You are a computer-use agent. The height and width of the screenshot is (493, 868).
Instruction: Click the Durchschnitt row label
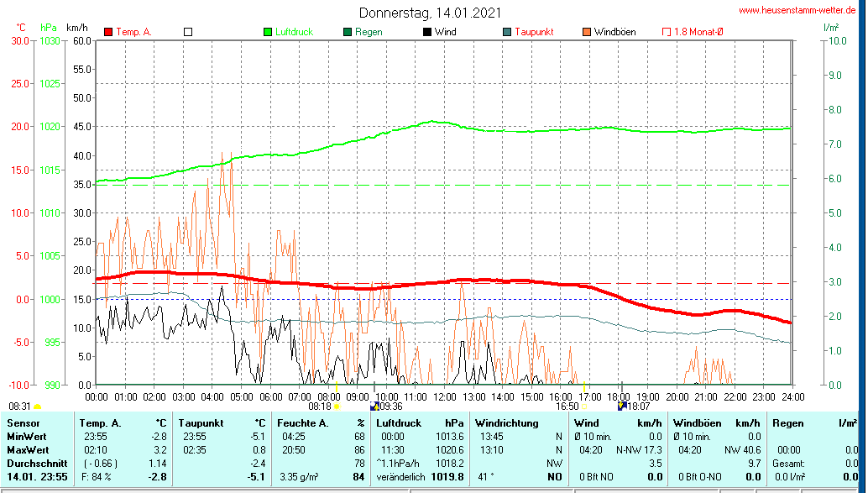tap(37, 463)
